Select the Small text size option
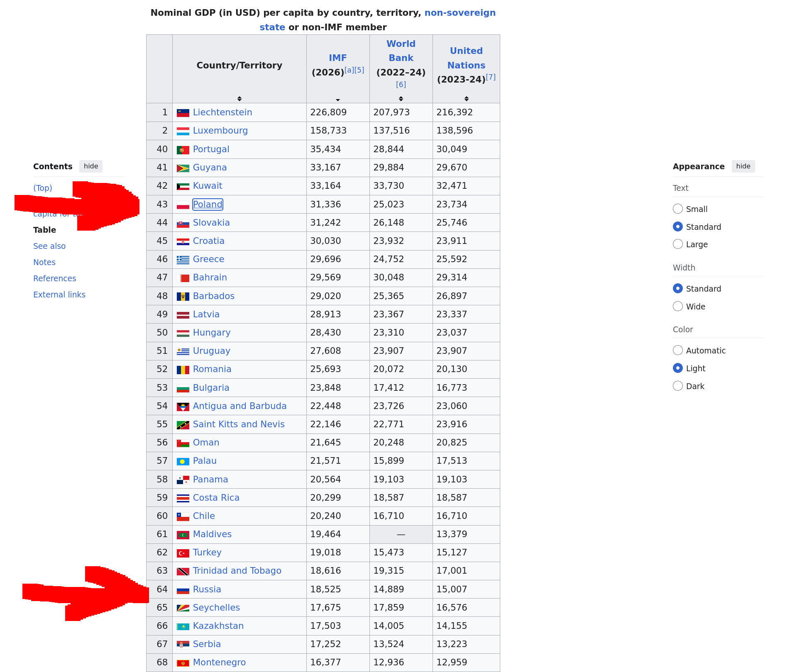 point(678,209)
